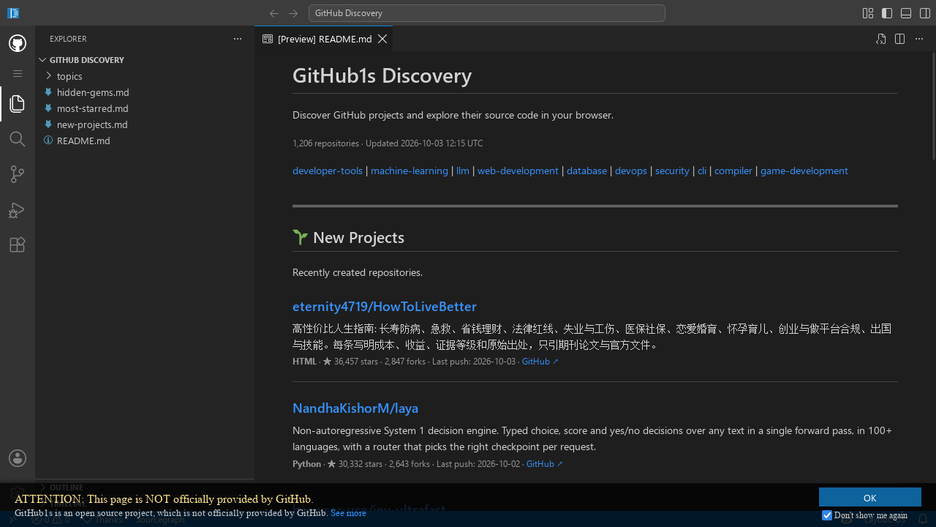Open Explorer Views and More Actions ellipsis
This screenshot has height=527, width=936.
pyautogui.click(x=238, y=39)
